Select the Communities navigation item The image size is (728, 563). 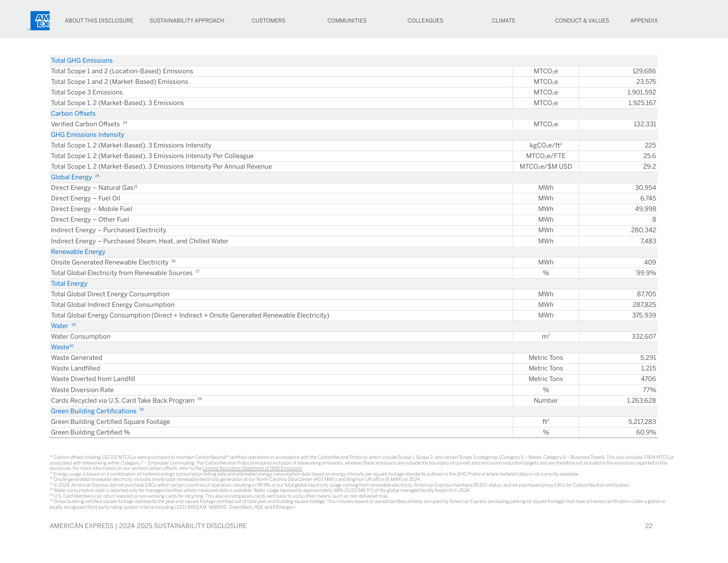click(x=347, y=21)
